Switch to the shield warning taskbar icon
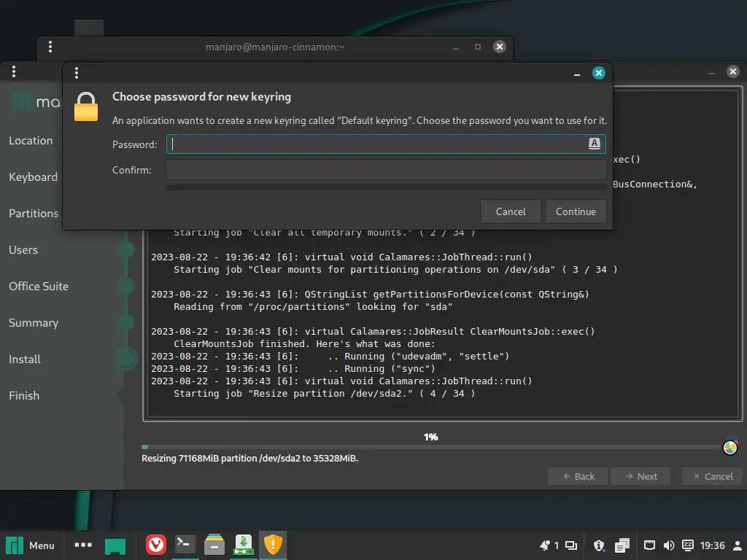The width and height of the screenshot is (747, 560). click(273, 545)
